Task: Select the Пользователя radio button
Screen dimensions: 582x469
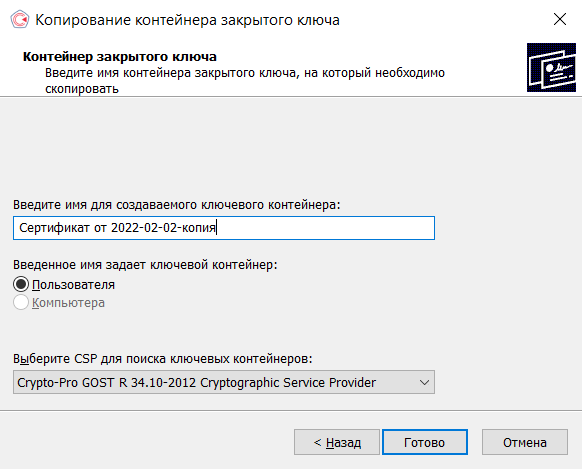Action: [x=21, y=284]
